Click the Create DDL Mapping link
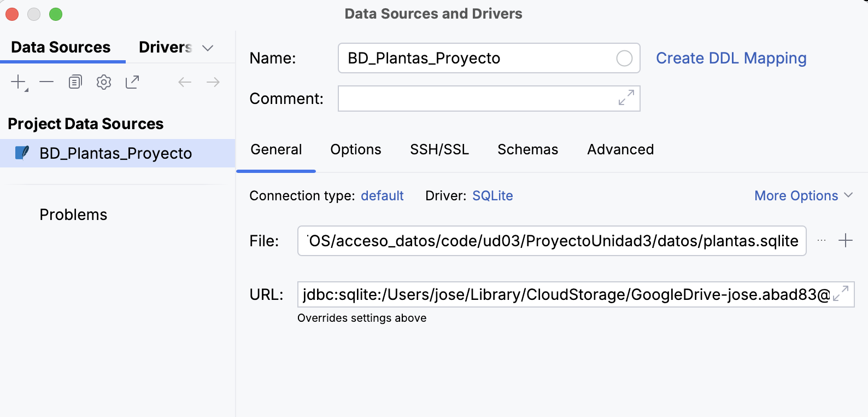This screenshot has width=868, height=417. [731, 58]
